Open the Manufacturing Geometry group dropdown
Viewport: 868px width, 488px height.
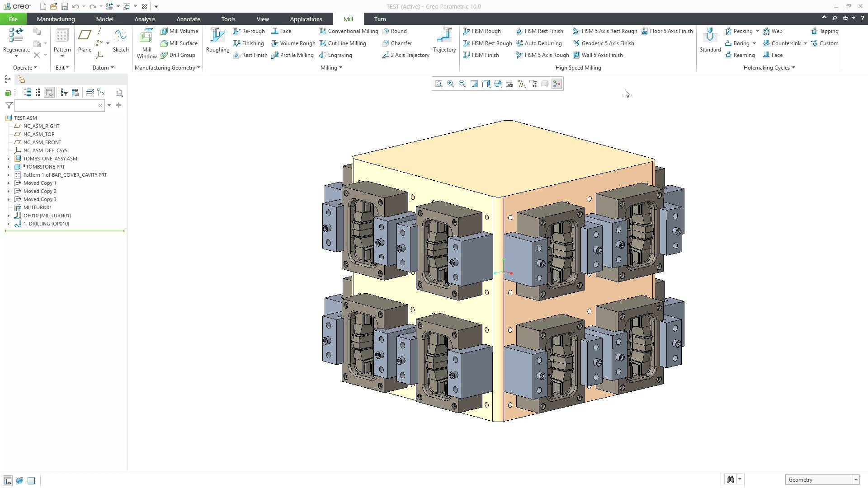[x=167, y=68]
